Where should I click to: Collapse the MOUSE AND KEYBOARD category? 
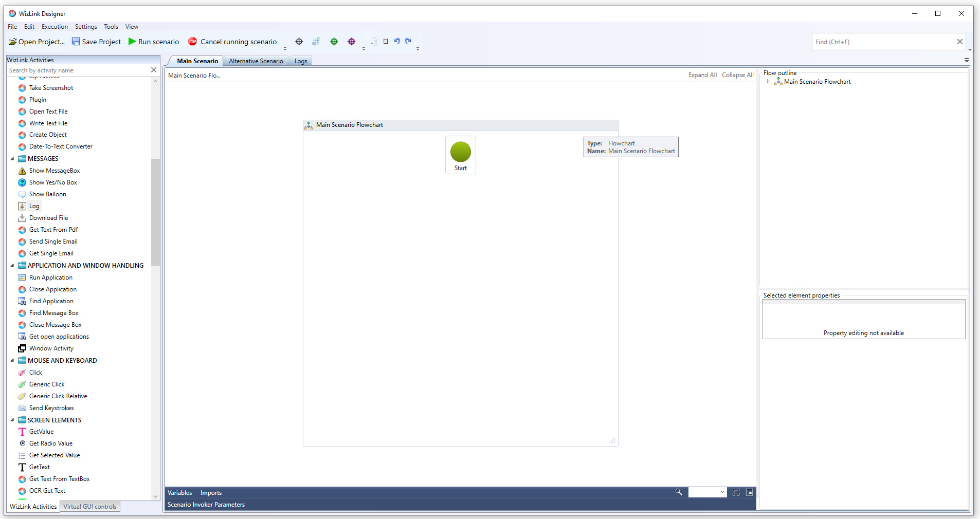coord(12,361)
